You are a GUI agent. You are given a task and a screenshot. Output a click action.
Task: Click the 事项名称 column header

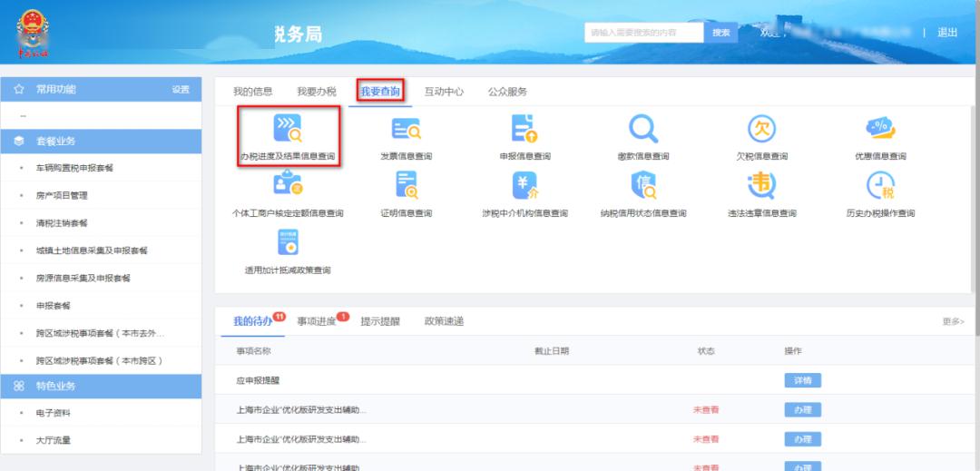[253, 351]
